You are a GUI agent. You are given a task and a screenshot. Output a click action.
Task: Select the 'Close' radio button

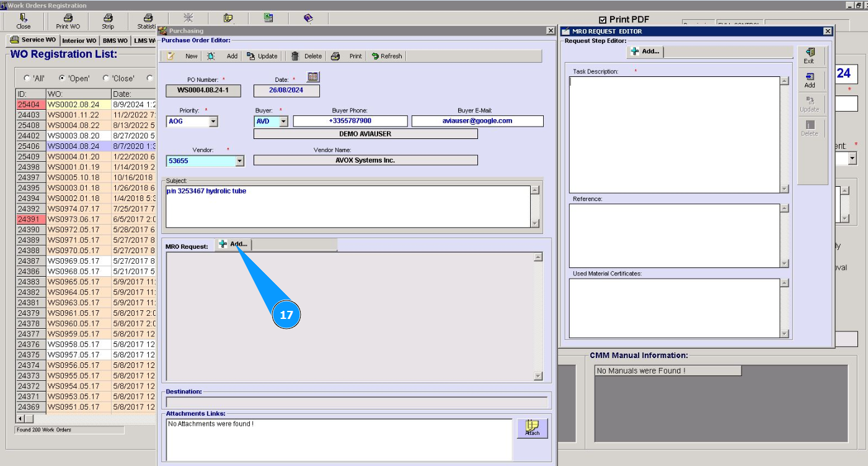coord(106,78)
